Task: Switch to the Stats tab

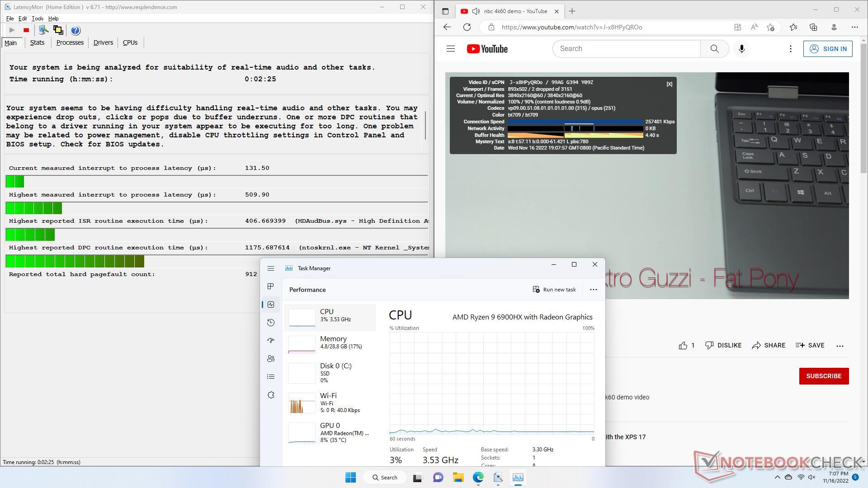Action: pos(37,42)
